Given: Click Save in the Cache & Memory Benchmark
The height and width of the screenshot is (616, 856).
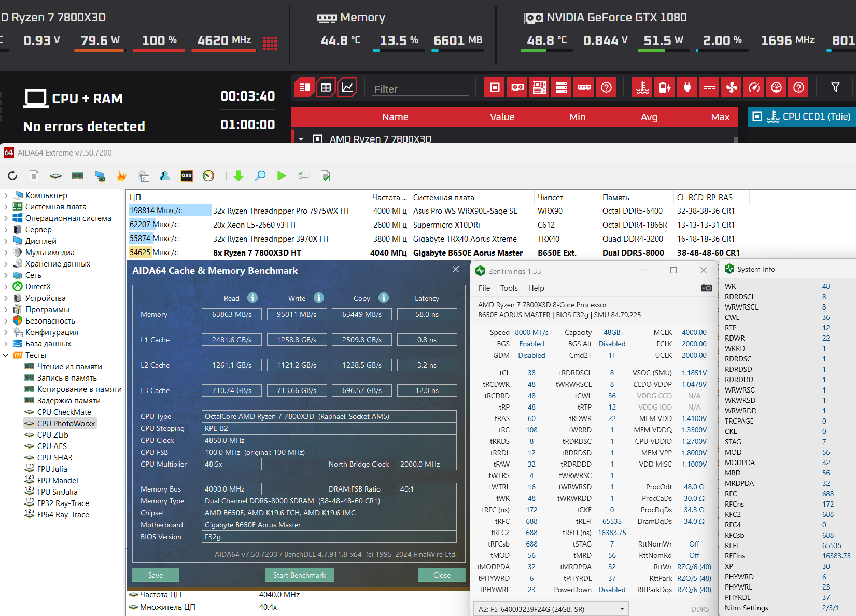Looking at the screenshot, I should [156, 575].
